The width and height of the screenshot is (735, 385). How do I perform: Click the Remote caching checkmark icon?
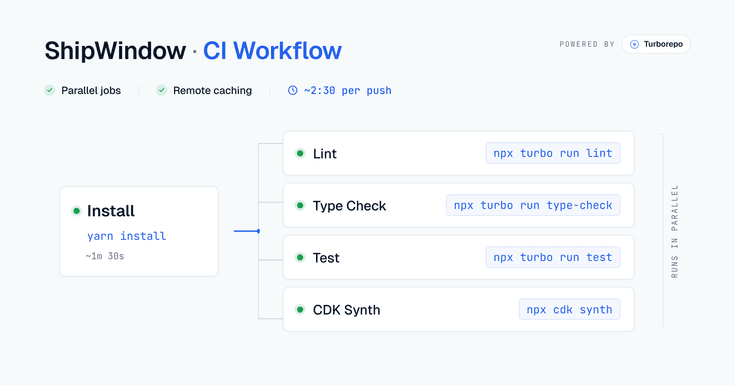click(162, 90)
